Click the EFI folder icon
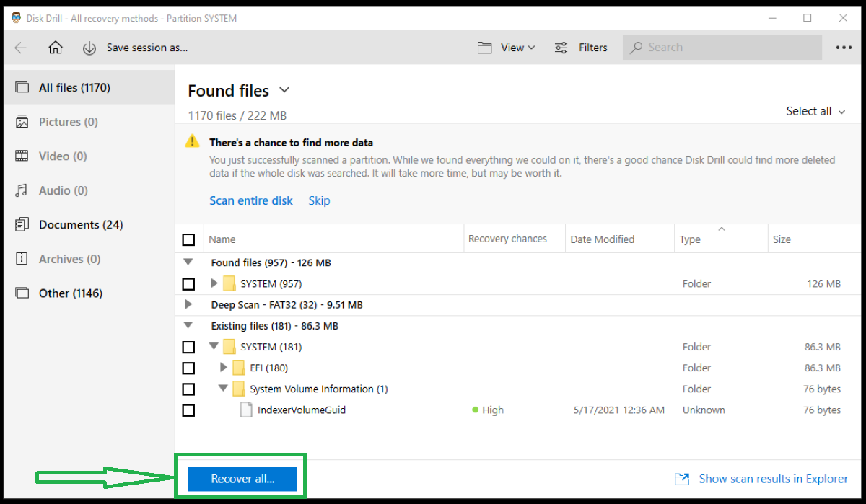 point(238,368)
